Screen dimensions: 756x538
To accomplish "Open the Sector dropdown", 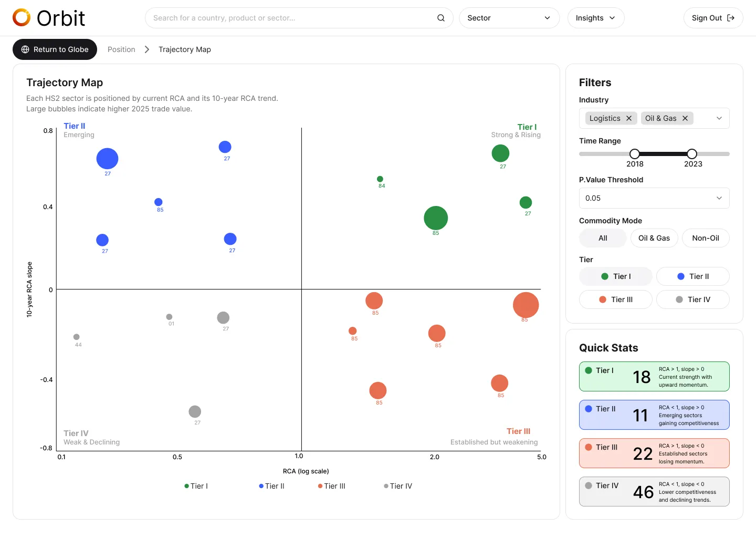I will click(x=509, y=18).
